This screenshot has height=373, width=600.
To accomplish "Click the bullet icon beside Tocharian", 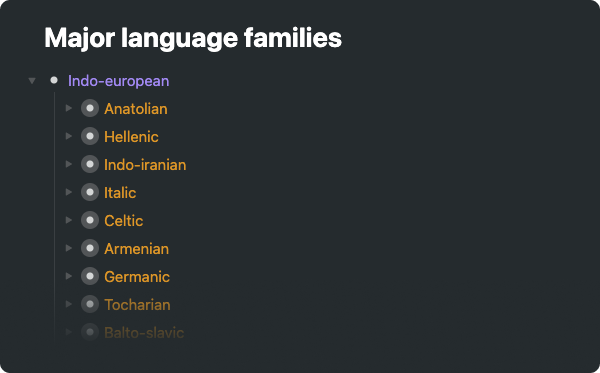I will pos(90,304).
